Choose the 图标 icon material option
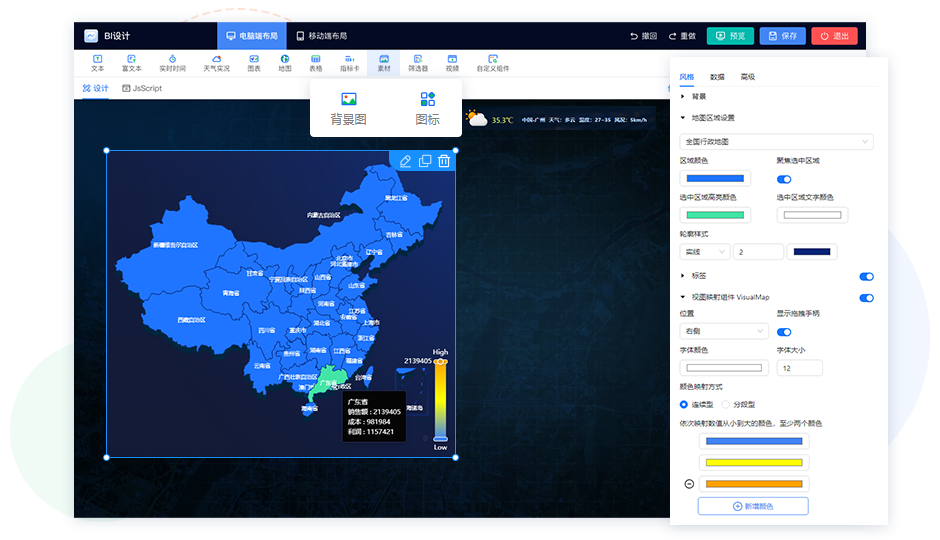 coord(428,108)
